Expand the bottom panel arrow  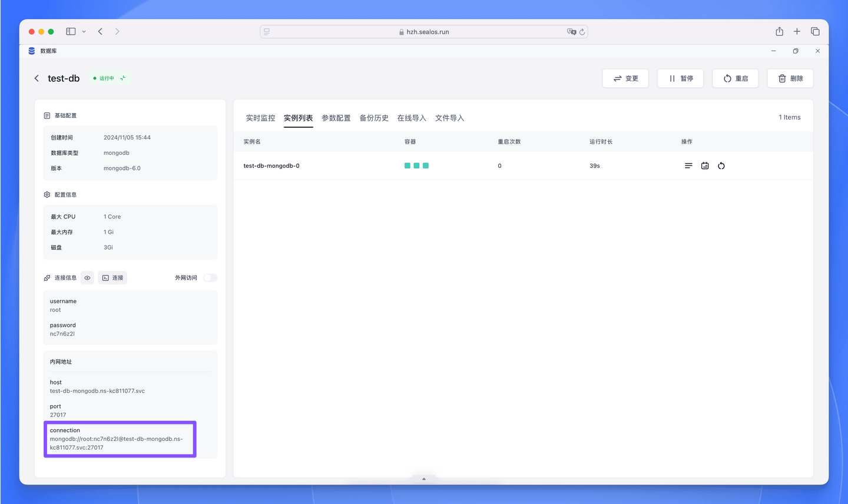(423, 479)
